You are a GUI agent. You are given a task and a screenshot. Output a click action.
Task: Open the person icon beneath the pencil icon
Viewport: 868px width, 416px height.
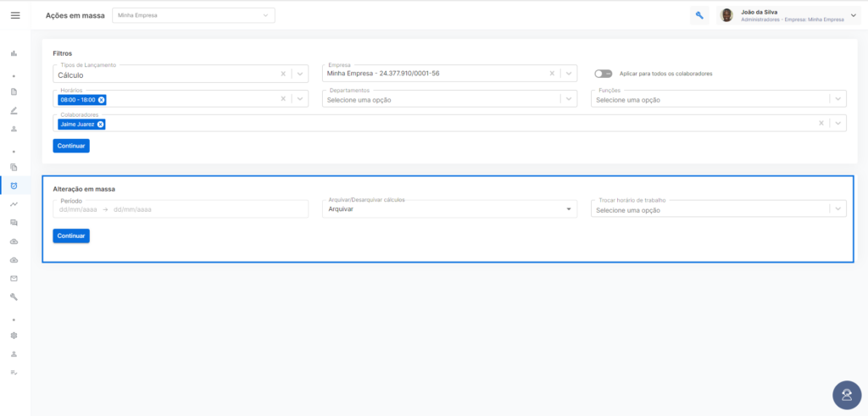coord(14,128)
